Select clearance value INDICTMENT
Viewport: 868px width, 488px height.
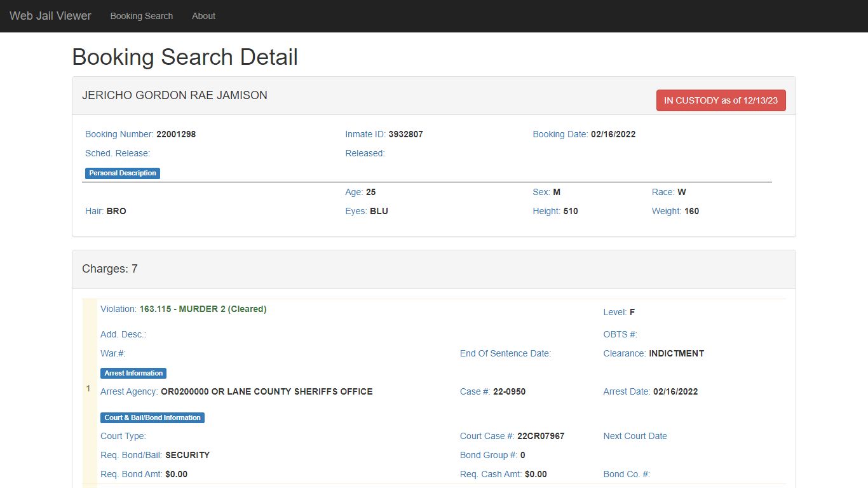tap(676, 353)
